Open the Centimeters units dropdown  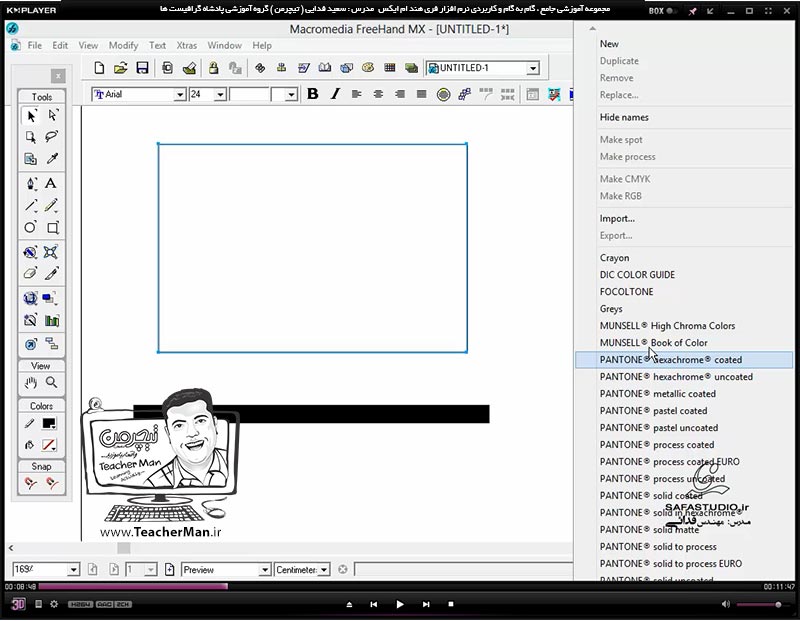(324, 569)
